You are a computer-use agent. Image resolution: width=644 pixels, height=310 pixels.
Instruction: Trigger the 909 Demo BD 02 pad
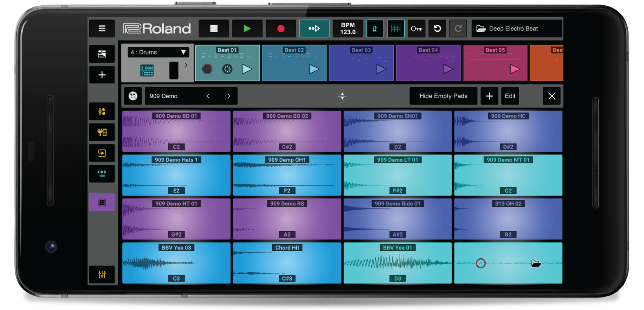(287, 131)
